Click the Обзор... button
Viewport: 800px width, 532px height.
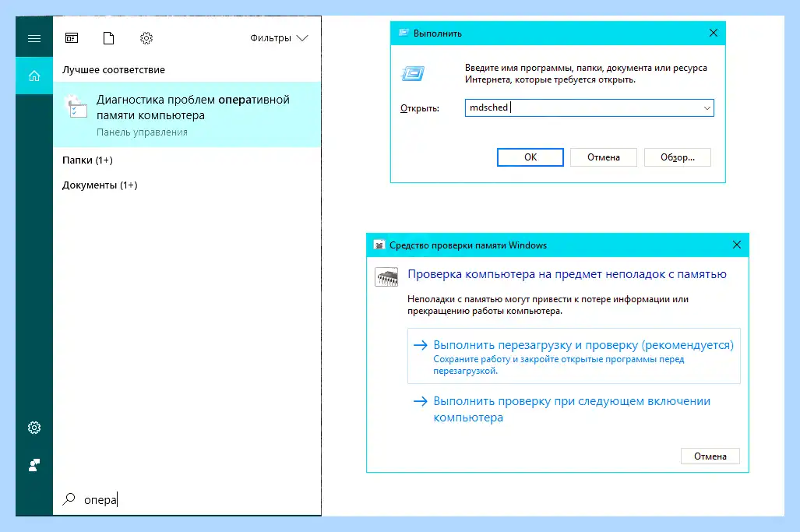coord(678,157)
